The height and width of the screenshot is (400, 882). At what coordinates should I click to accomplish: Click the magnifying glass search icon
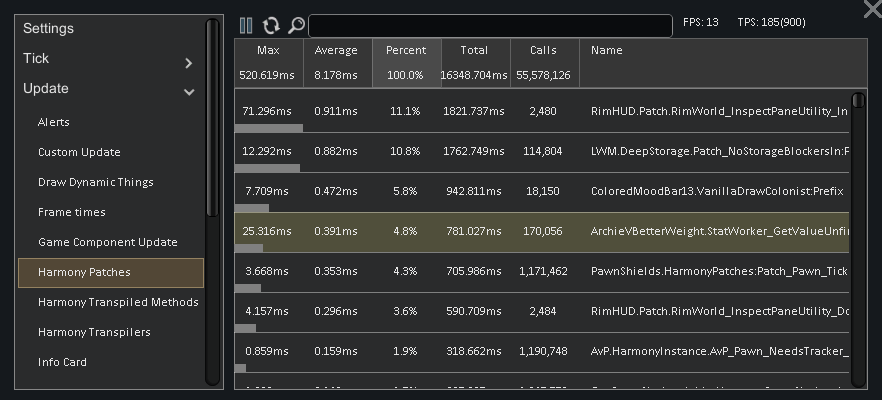coord(296,26)
